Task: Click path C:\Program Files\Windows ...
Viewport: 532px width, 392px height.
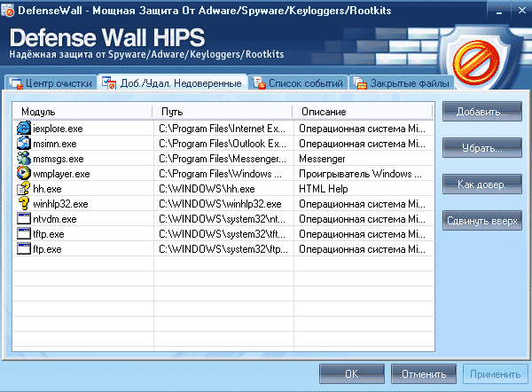Action: click(x=220, y=174)
